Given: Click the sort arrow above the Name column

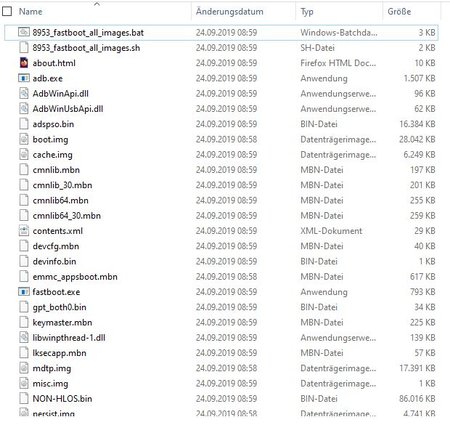Looking at the screenshot, I should click(97, 4).
